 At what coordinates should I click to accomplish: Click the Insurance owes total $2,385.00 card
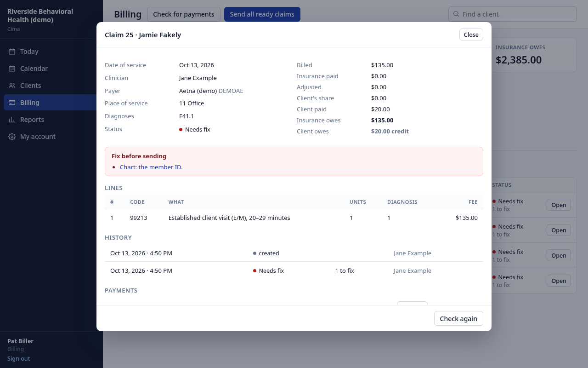[x=533, y=55]
